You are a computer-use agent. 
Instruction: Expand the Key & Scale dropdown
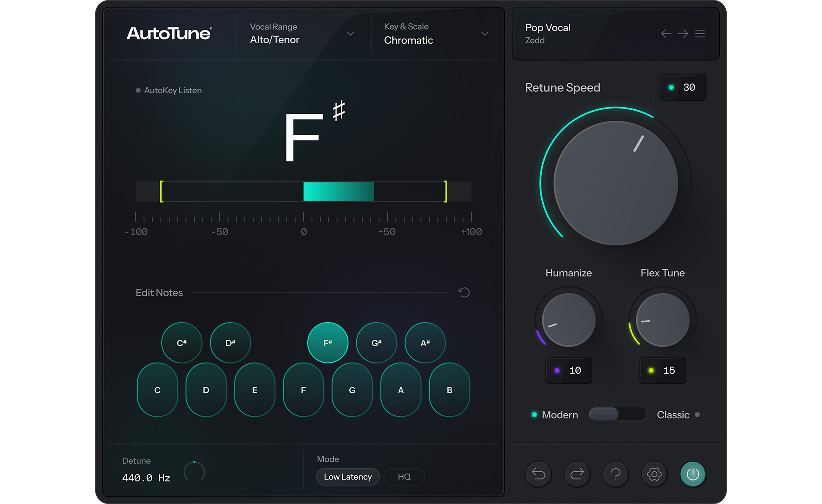tap(485, 33)
